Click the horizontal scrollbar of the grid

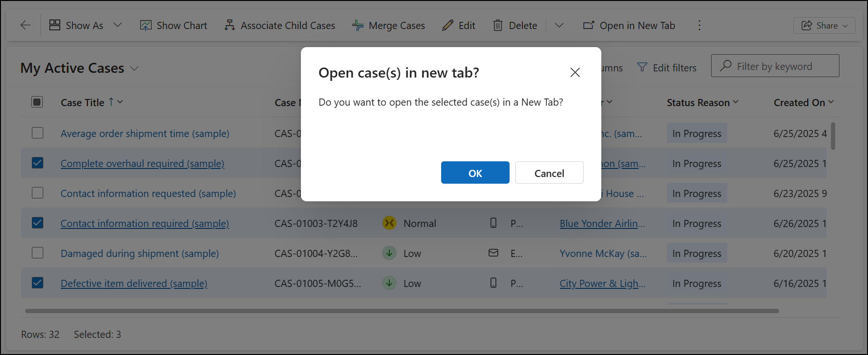tap(402, 311)
